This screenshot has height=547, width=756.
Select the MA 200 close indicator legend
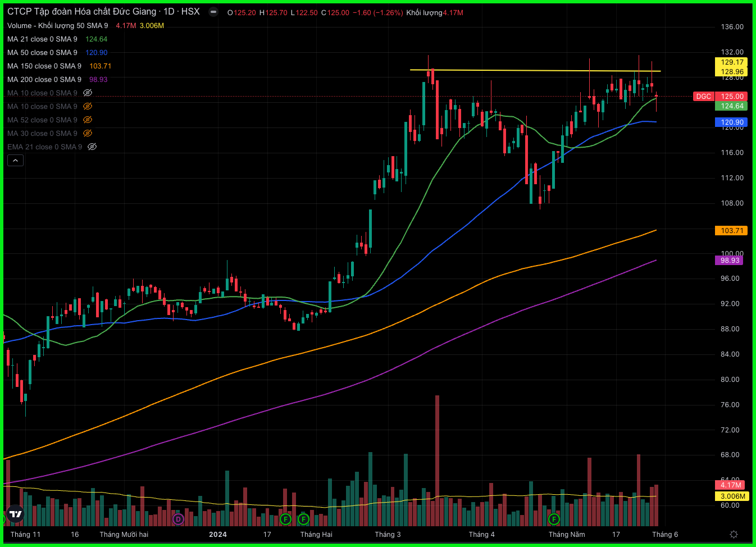click(x=44, y=79)
